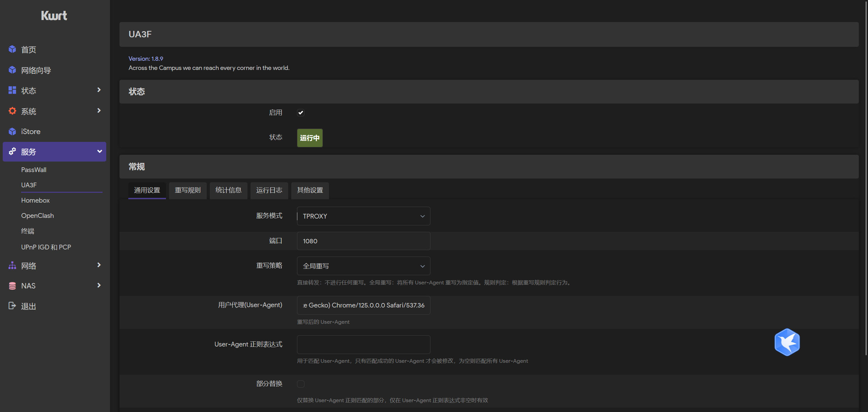Click the logout door icon
This screenshot has height=412, width=868.
pyautogui.click(x=12, y=306)
